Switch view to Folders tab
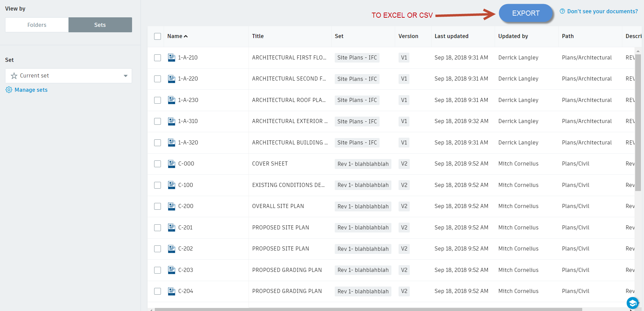Image resolution: width=644 pixels, height=311 pixels. [x=37, y=25]
